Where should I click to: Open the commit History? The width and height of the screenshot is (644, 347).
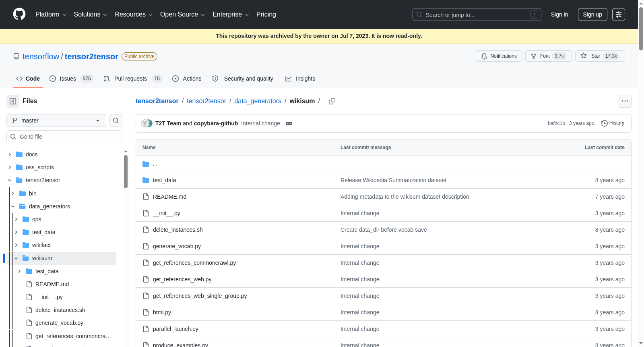[613, 123]
